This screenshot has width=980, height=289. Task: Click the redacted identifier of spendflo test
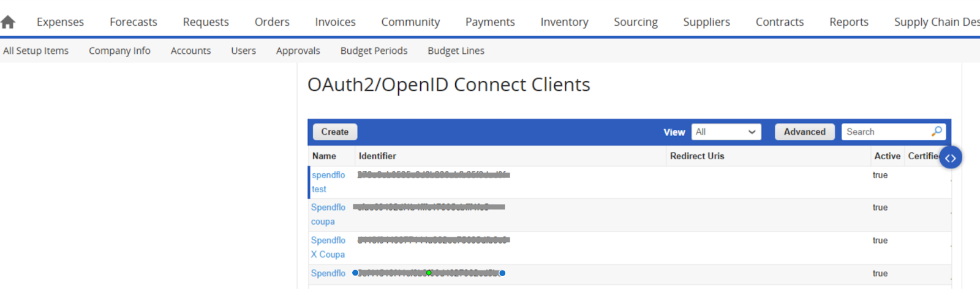pyautogui.click(x=434, y=175)
